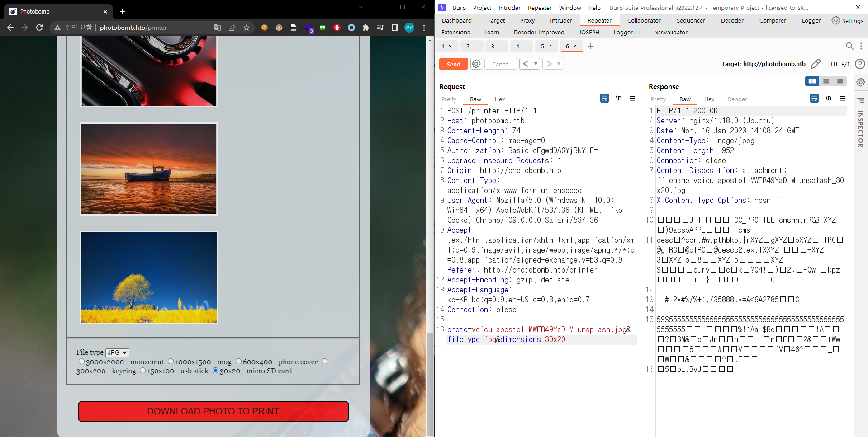
Task: Open Repeater request settings gear
Action: point(476,64)
